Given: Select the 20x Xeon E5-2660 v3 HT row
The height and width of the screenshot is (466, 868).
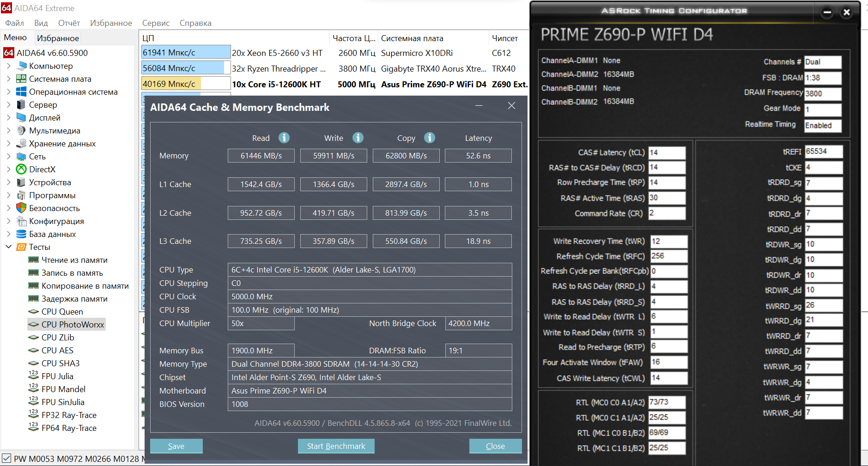Looking at the screenshot, I should [334, 53].
